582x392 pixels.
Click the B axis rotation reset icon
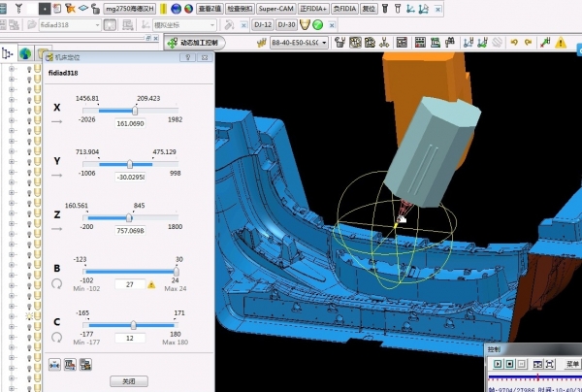[x=56, y=283]
